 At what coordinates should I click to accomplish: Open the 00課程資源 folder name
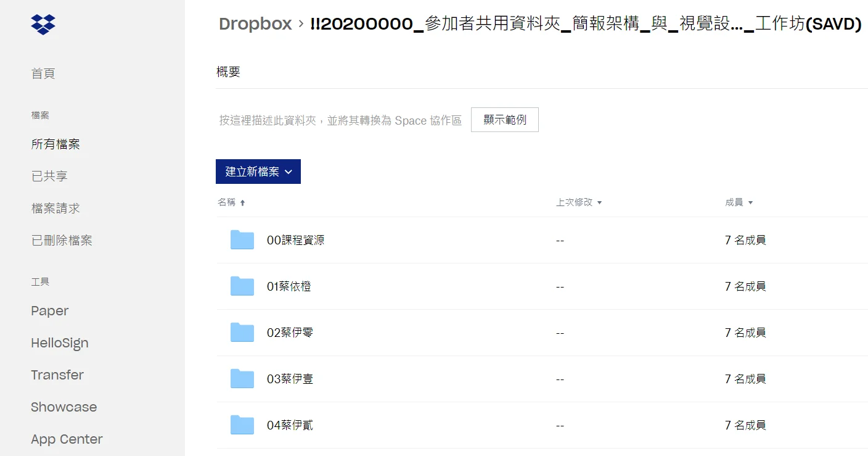[x=295, y=240]
